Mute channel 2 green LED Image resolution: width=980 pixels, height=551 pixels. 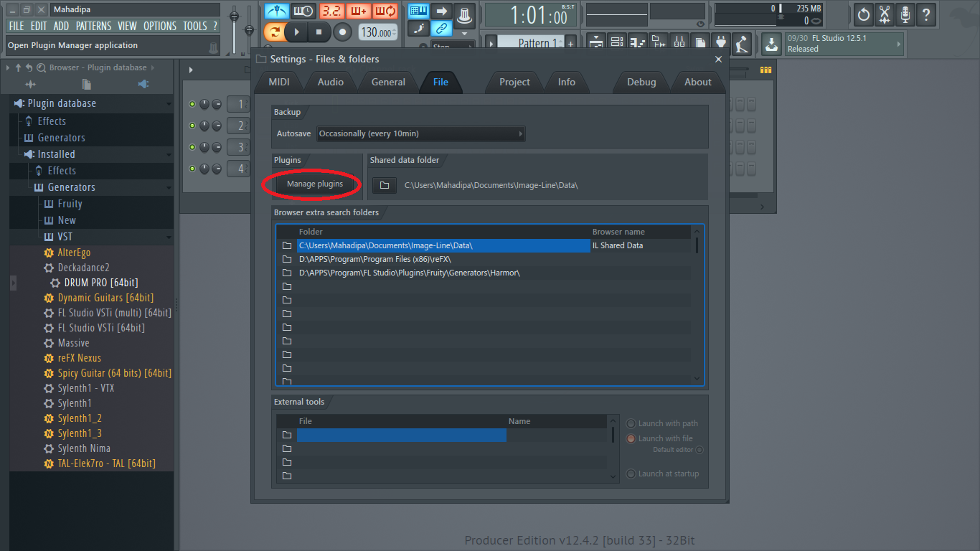click(x=192, y=126)
